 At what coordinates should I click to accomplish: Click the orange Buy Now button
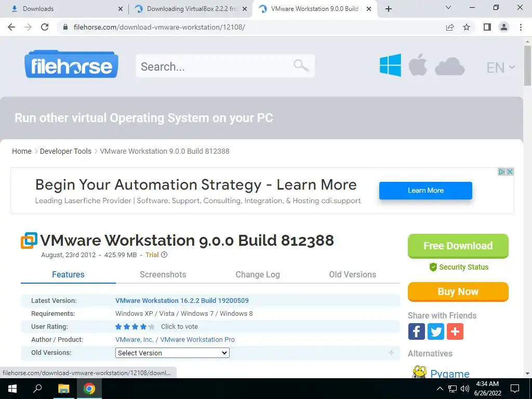click(458, 292)
